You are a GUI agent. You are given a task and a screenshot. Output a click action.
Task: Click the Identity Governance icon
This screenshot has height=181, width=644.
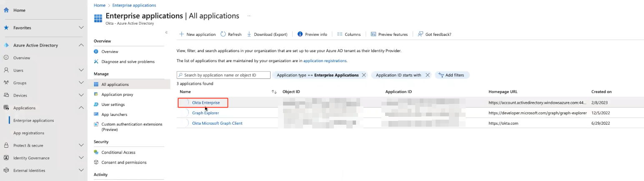pos(6,158)
